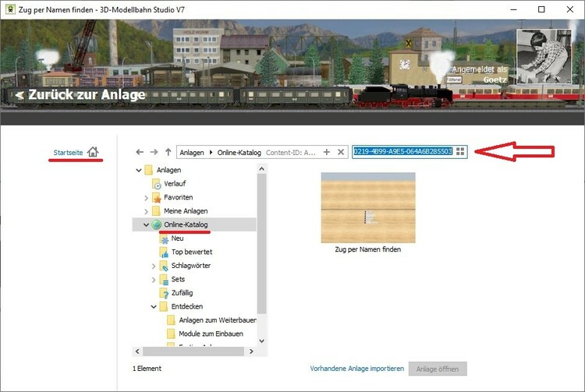585x392 pixels.
Task: Click the 'Zug per Namen finden' caption
Action: pyautogui.click(x=368, y=249)
